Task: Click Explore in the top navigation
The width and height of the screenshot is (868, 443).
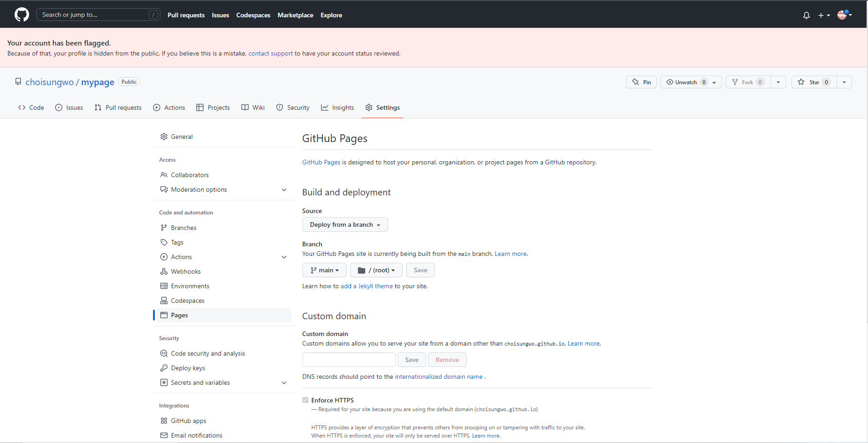Action: tap(332, 15)
